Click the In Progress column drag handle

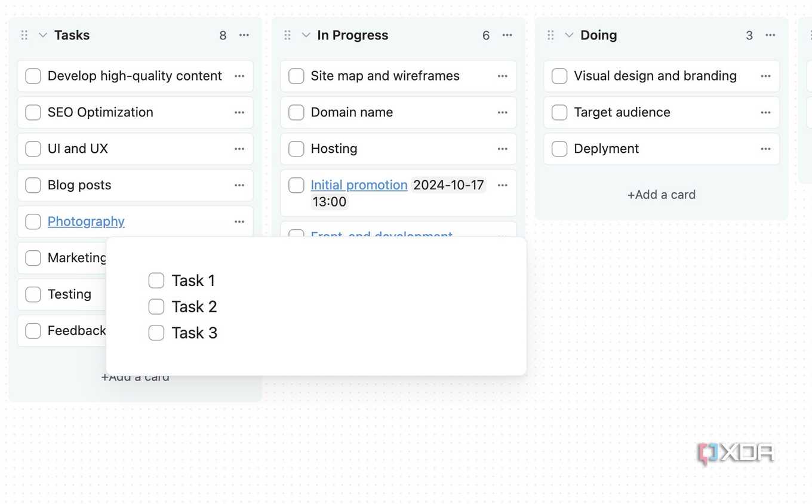(287, 35)
